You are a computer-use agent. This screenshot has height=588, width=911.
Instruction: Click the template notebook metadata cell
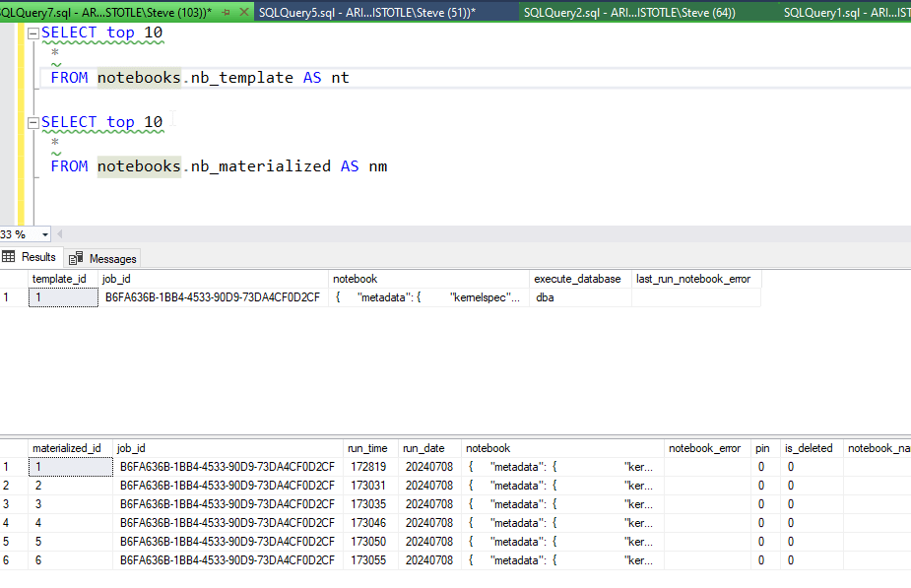tap(428, 297)
